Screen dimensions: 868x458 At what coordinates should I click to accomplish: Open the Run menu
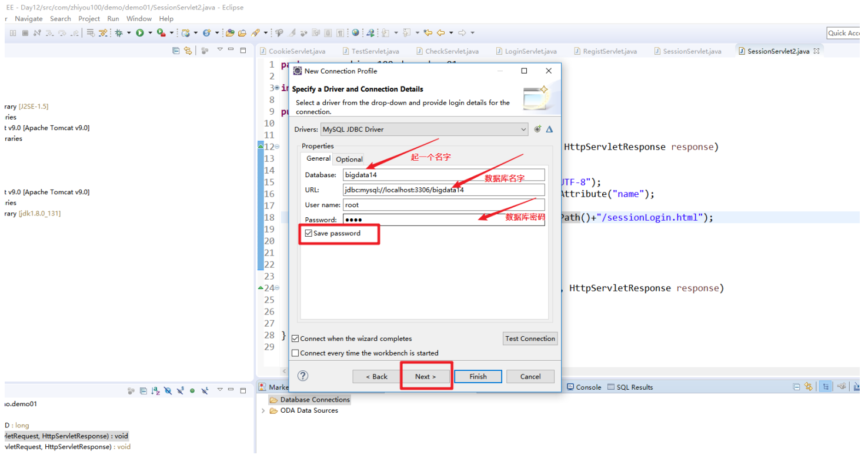(x=113, y=19)
